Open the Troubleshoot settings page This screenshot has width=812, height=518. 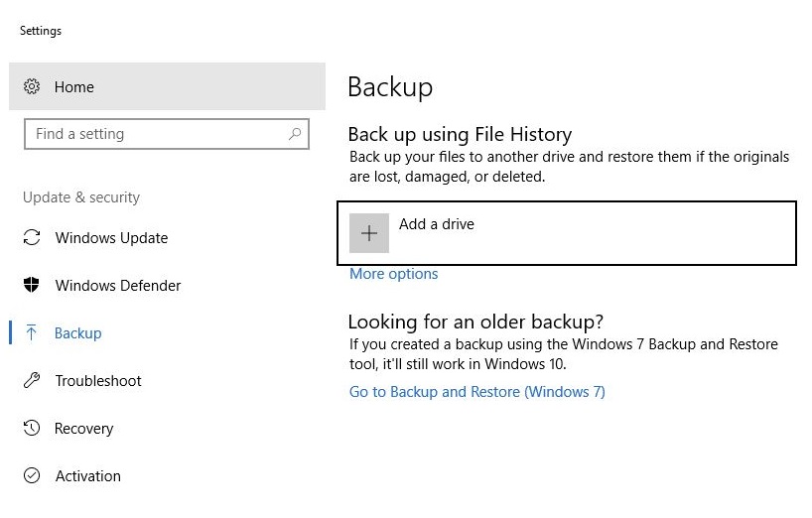tap(98, 381)
